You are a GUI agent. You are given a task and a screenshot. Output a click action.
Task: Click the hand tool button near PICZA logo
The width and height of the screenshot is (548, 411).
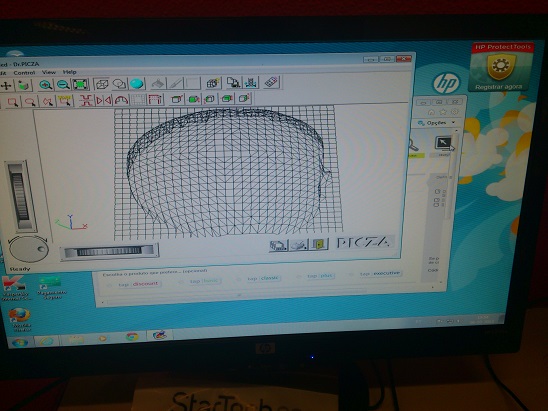tap(298, 245)
